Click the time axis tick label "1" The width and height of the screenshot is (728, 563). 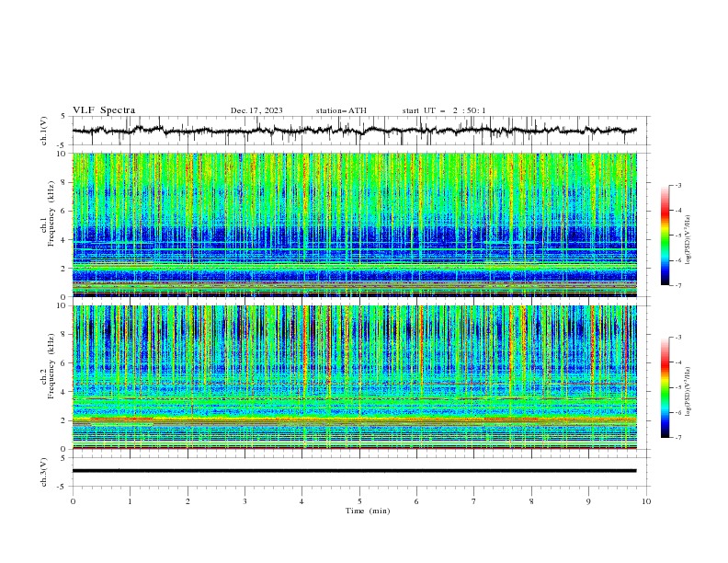coord(130,501)
